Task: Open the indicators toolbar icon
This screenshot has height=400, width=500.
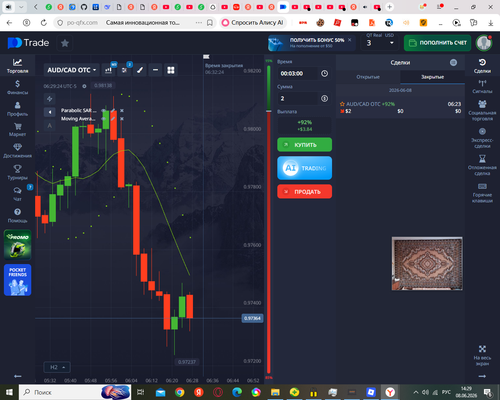Action: tap(124, 70)
